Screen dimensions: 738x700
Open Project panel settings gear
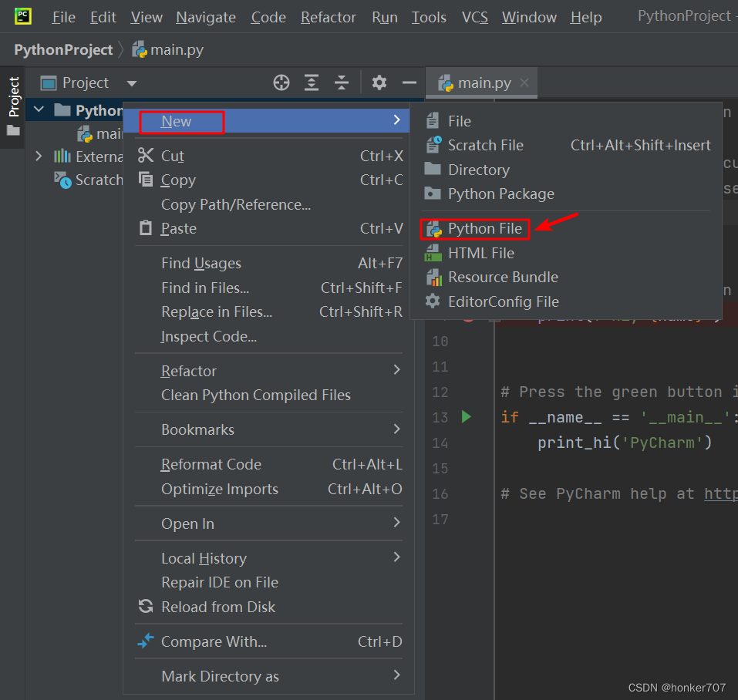[x=379, y=82]
